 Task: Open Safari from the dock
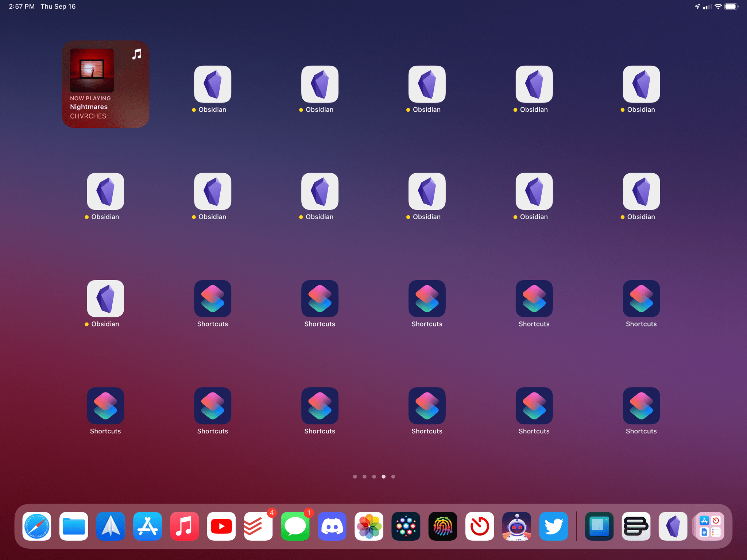[x=37, y=526]
